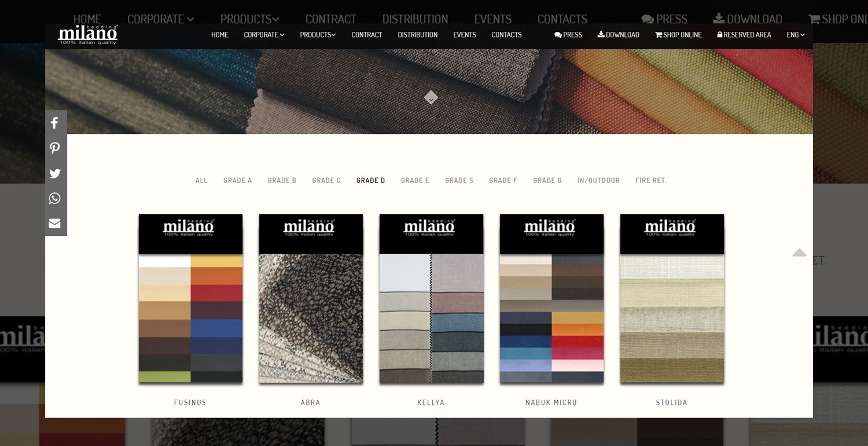Share page on Facebook icon

[54, 123]
